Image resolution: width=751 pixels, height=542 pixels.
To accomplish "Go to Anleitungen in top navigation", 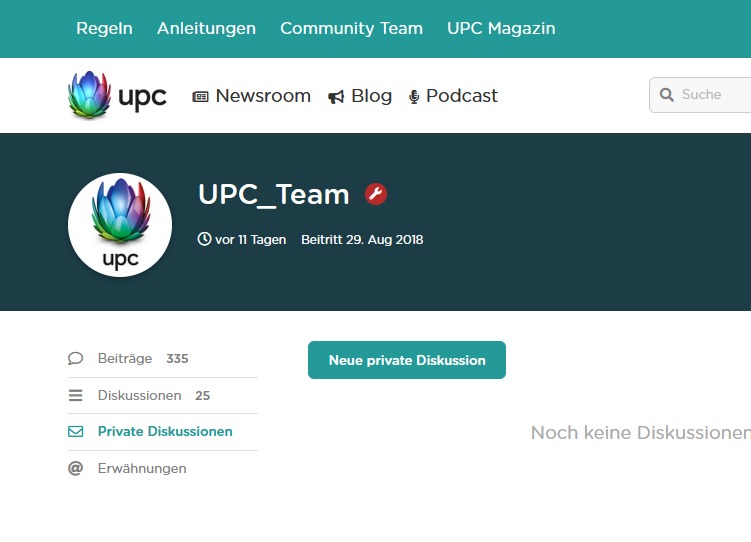I will point(206,28).
